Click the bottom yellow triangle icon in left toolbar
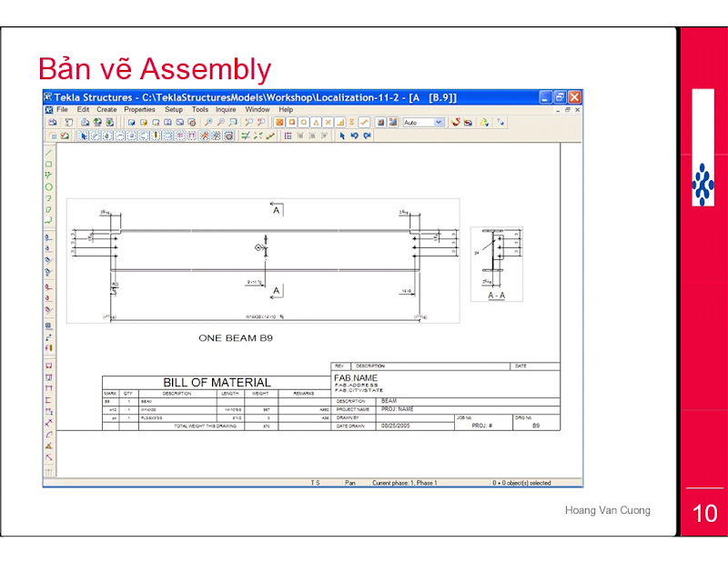Viewport: 728px width, 562px height. click(49, 446)
